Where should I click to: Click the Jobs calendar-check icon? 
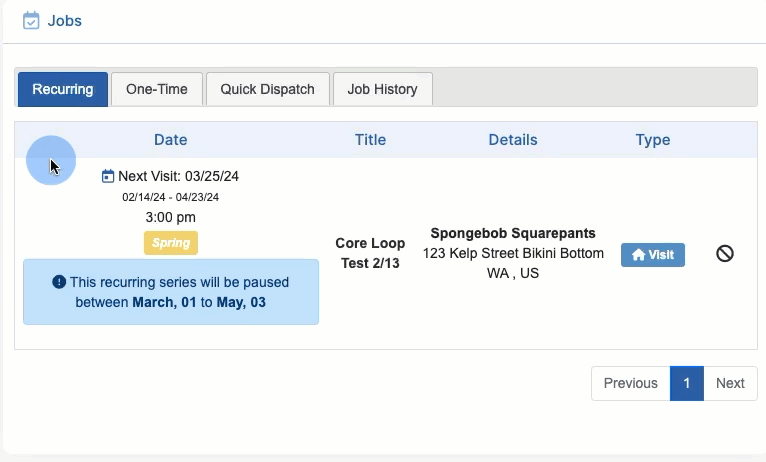[x=31, y=20]
